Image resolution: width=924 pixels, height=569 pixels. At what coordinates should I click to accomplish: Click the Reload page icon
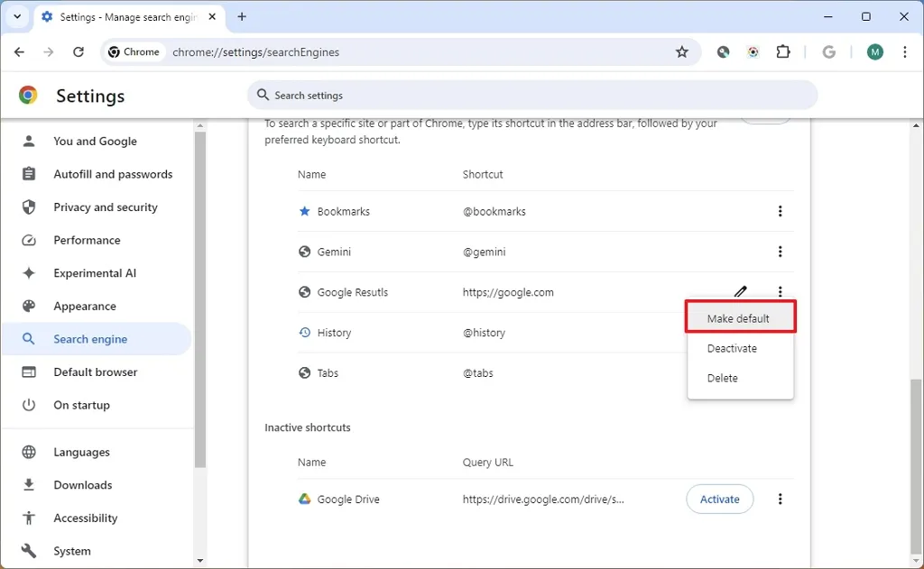pyautogui.click(x=79, y=51)
